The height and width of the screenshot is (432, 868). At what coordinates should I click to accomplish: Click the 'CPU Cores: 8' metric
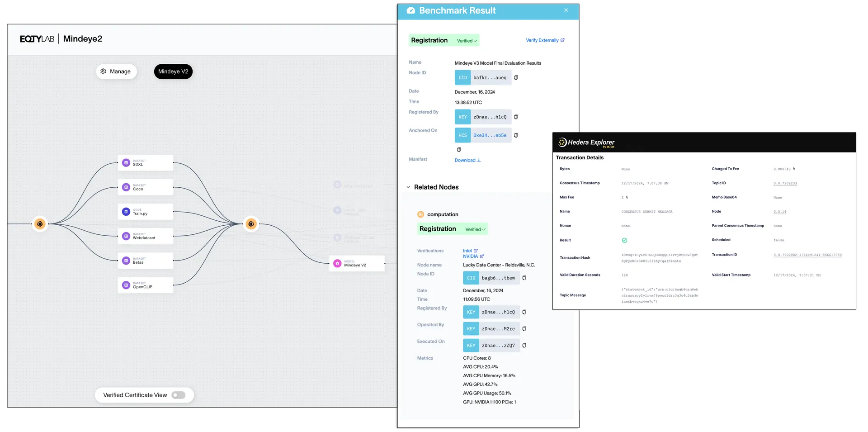477,358
